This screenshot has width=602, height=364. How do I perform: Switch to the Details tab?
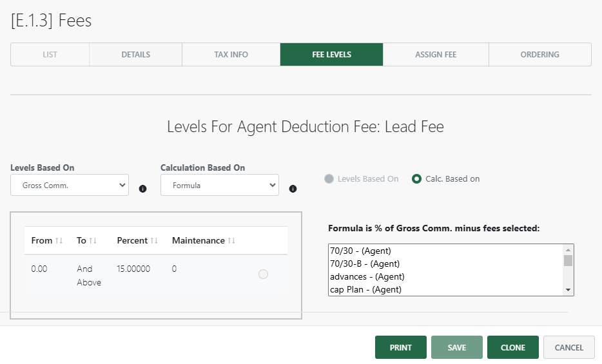pyautogui.click(x=135, y=55)
